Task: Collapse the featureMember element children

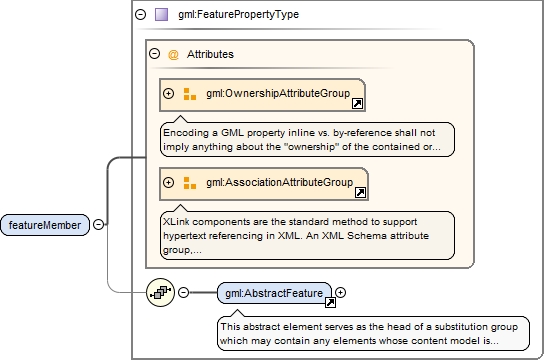Action: (x=99, y=224)
